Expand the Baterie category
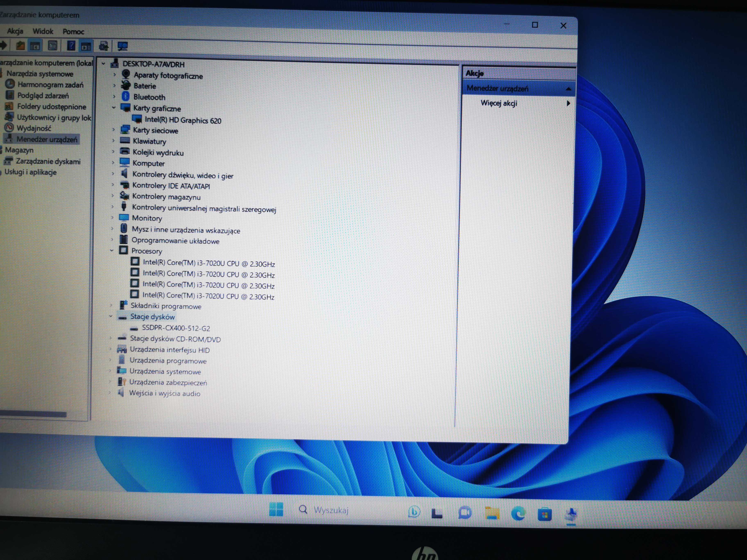Screen dimensions: 747x560 114,85
